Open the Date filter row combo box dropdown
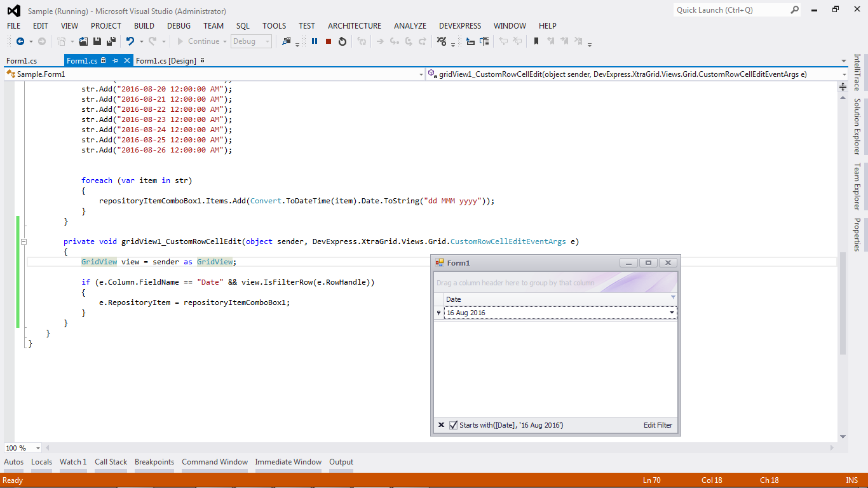The width and height of the screenshot is (868, 488). (672, 313)
